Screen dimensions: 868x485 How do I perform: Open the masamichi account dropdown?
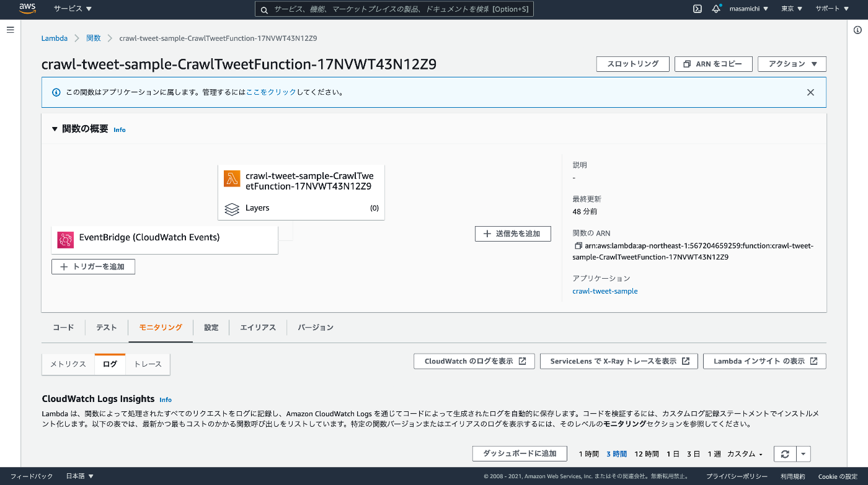coord(749,9)
